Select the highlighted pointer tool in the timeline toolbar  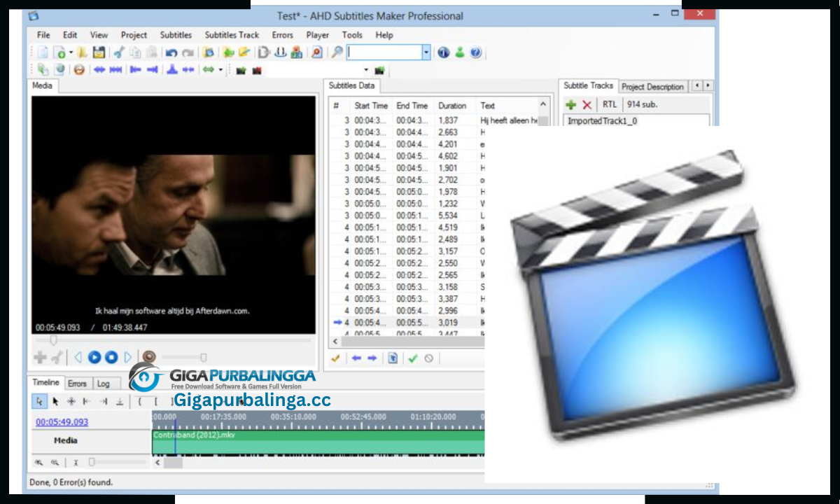click(x=39, y=401)
